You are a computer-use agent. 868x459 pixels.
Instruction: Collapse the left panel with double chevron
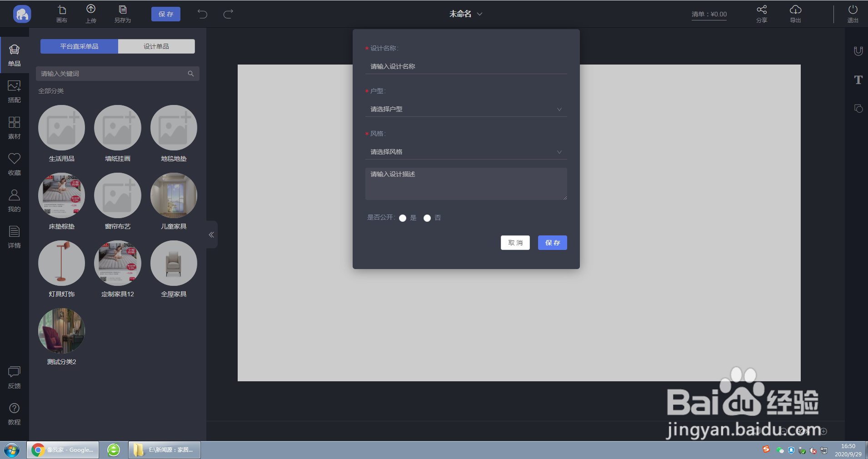211,234
